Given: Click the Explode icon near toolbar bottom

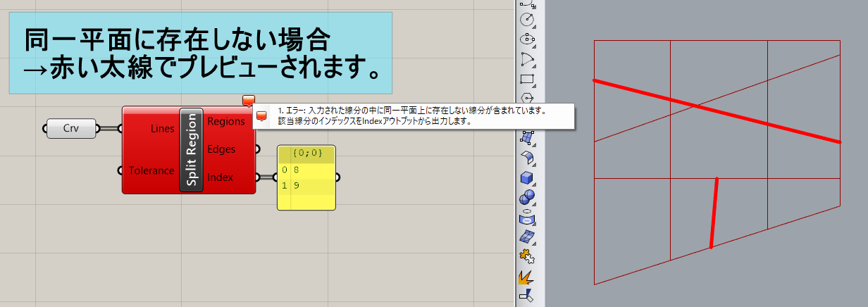Looking at the screenshot, I should coord(526,277).
